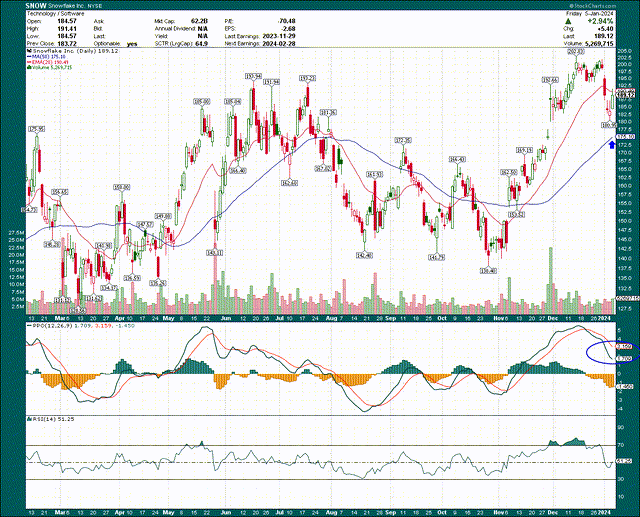Click the SNOW ticker symbol in header
The width and height of the screenshot is (640, 517).
point(36,6)
